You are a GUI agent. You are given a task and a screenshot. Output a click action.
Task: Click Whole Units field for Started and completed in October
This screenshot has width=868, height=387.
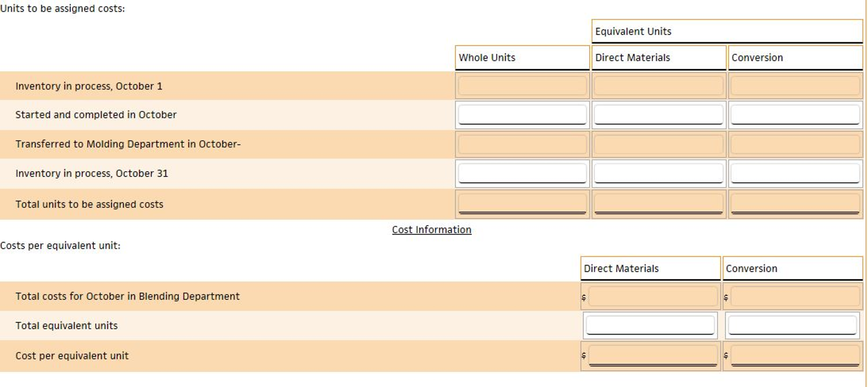521,114
